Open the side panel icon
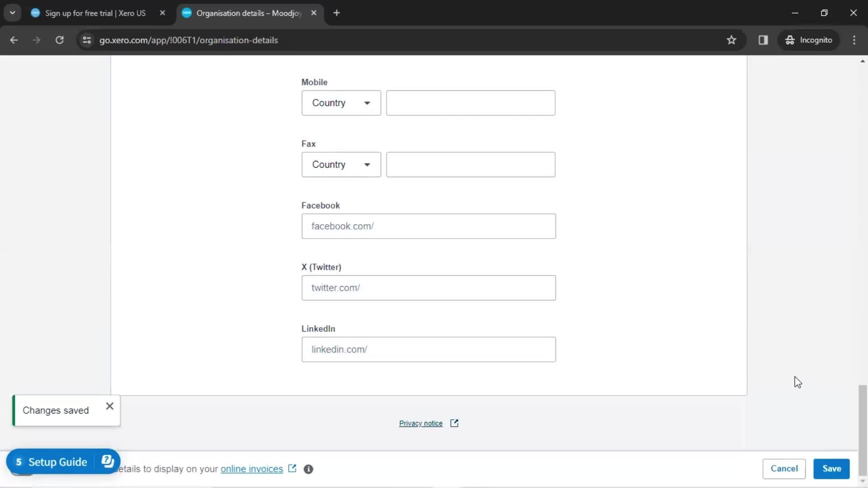Screen dimensions: 868x488 tap(763, 40)
